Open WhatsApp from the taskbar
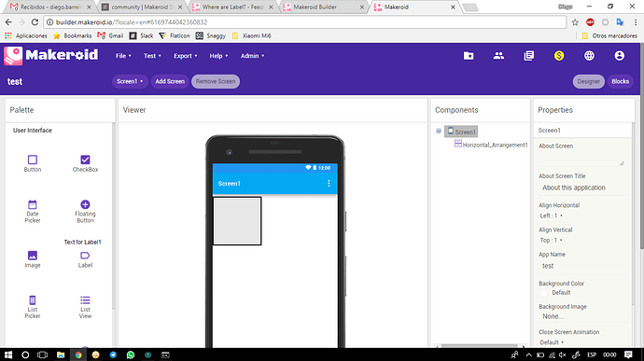 [131, 354]
